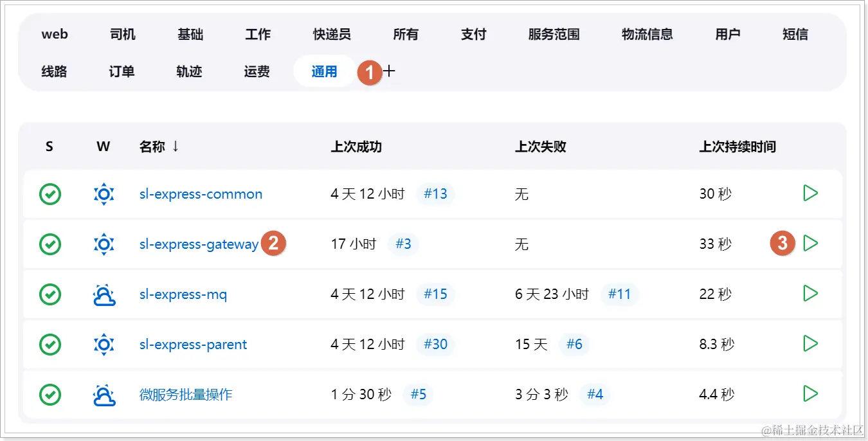Show the 所有 view tab
This screenshot has width=868, height=441.
(x=406, y=34)
